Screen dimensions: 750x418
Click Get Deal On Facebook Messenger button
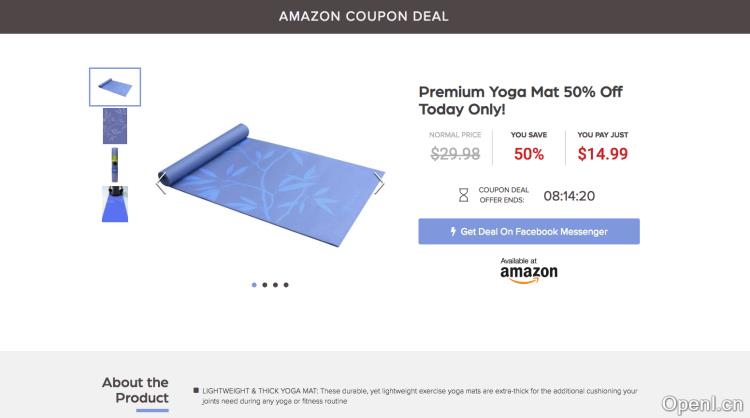(x=529, y=231)
